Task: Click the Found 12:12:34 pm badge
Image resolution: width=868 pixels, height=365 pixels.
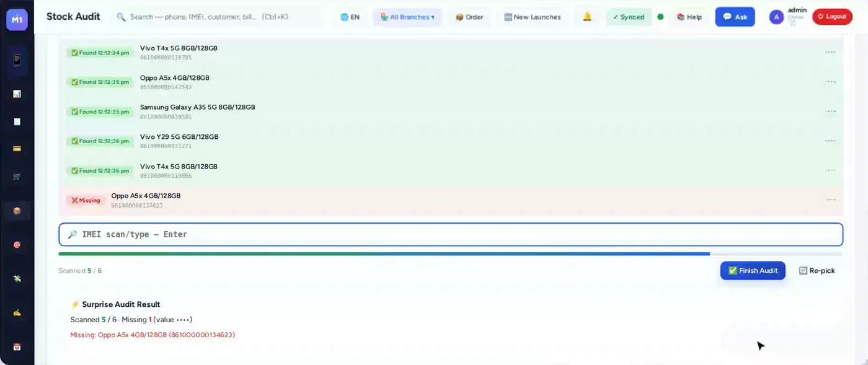Action: pos(100,53)
